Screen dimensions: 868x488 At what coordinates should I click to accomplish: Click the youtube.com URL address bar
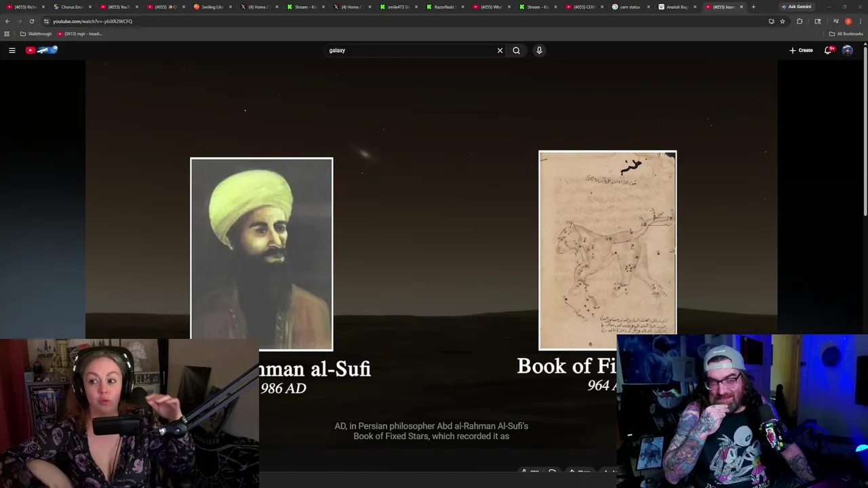click(407, 21)
